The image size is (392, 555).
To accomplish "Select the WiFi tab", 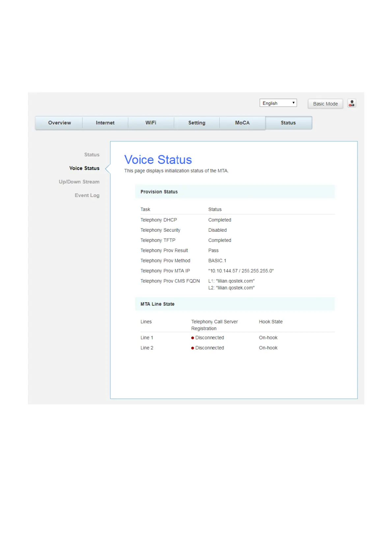I will (151, 123).
